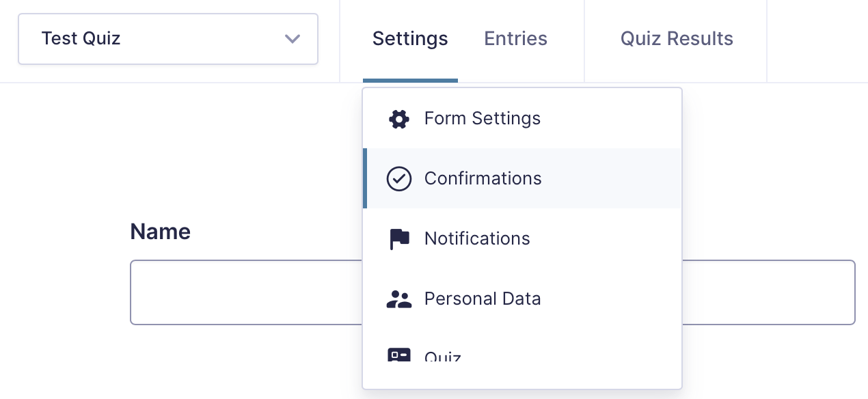Click the blue bar beside Confirmations
This screenshot has height=399, width=868.
click(365, 178)
